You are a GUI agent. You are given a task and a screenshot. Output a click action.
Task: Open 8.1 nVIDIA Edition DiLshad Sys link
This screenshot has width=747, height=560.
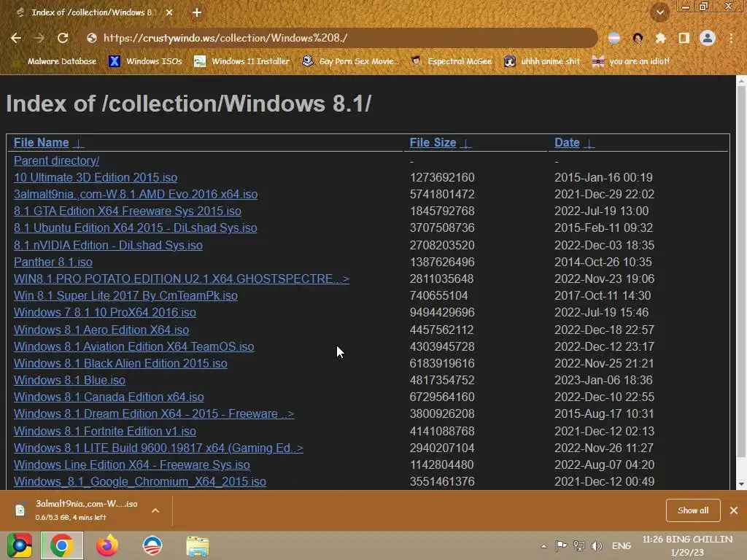click(x=108, y=245)
